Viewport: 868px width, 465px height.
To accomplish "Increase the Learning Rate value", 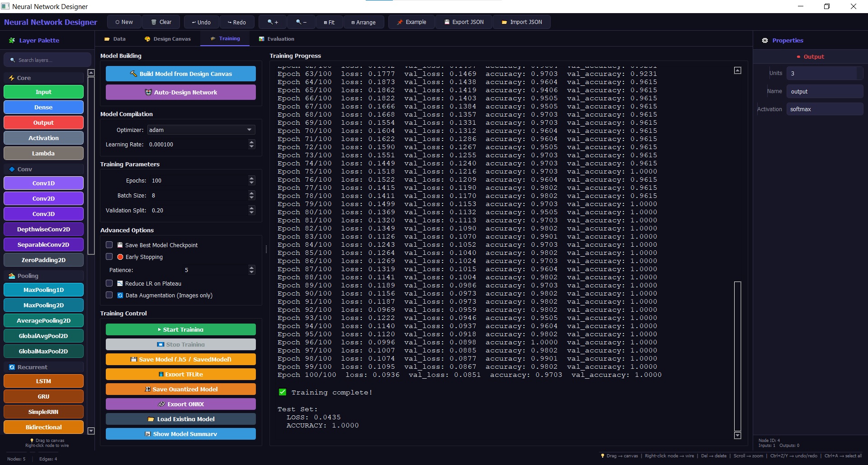I will point(252,142).
